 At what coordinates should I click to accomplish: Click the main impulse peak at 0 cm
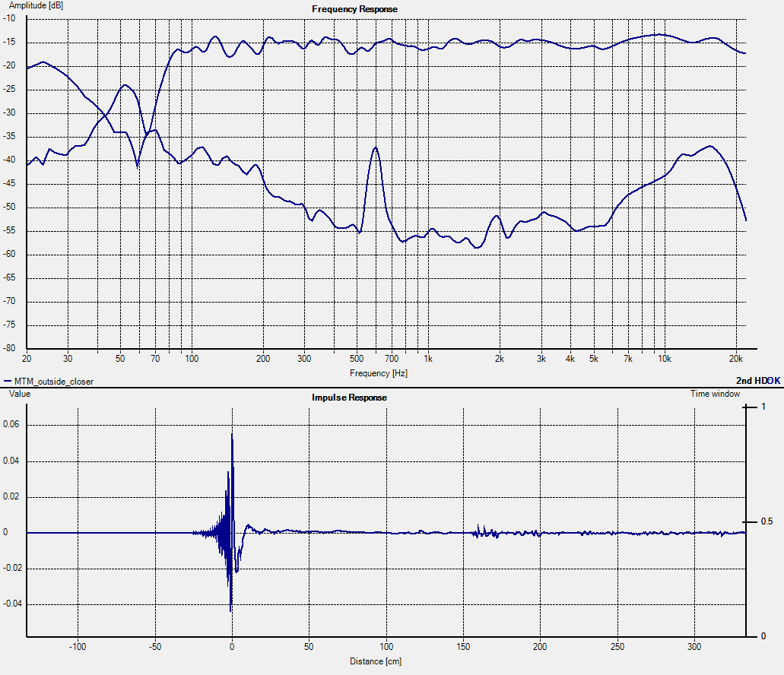(x=232, y=435)
